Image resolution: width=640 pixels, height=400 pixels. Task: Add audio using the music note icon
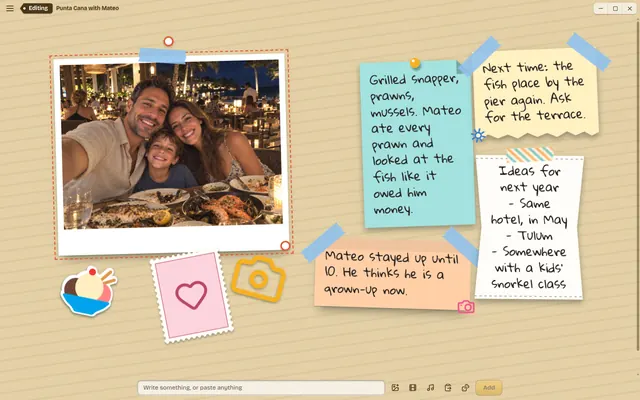point(430,388)
